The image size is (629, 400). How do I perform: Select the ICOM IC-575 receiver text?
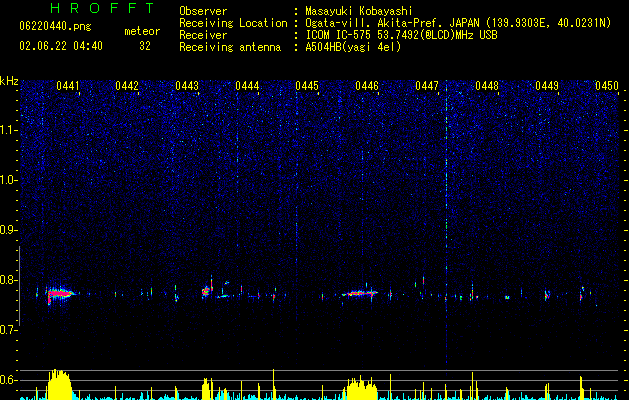(x=401, y=35)
